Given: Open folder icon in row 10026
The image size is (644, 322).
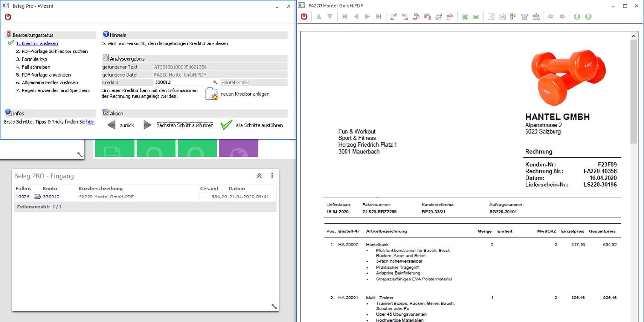Looking at the screenshot, I should tap(37, 197).
